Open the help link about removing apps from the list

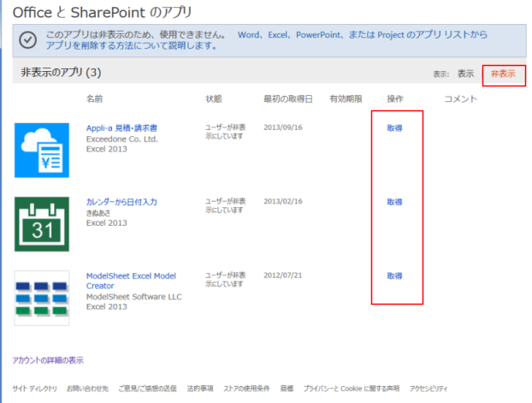267,40
